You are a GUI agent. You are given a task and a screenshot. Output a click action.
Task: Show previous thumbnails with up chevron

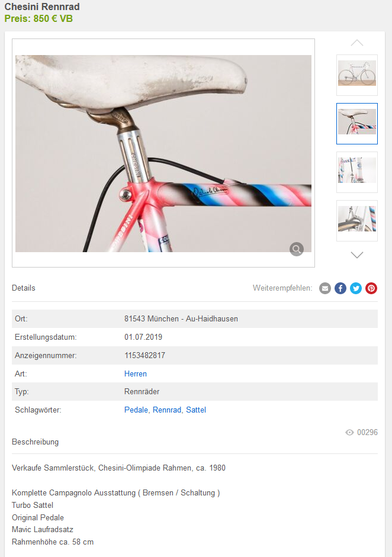[x=357, y=43]
